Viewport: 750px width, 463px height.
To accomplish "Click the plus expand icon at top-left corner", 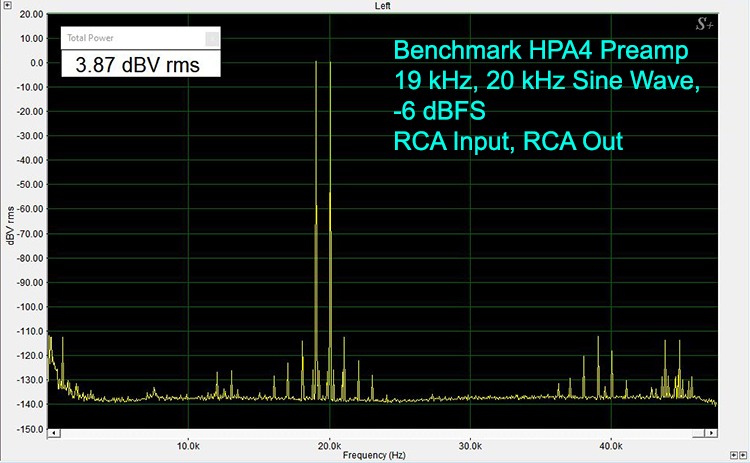I will [6, 6].
